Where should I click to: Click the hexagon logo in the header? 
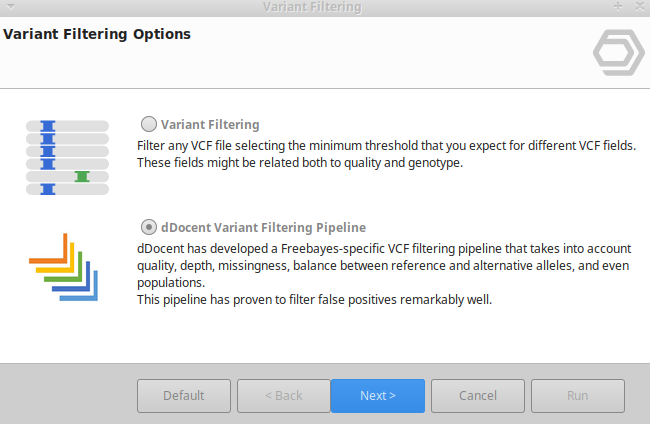(619, 53)
